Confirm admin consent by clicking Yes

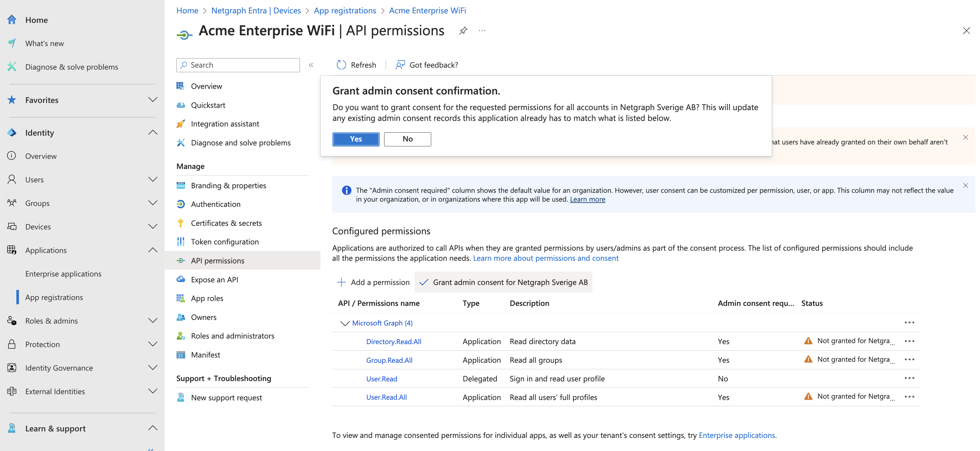point(356,139)
